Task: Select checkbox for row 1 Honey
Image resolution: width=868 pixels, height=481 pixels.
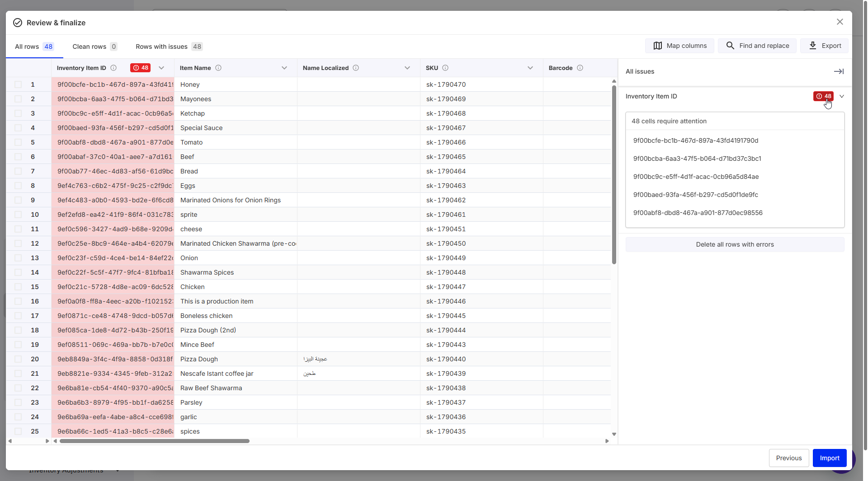Action: [x=18, y=84]
